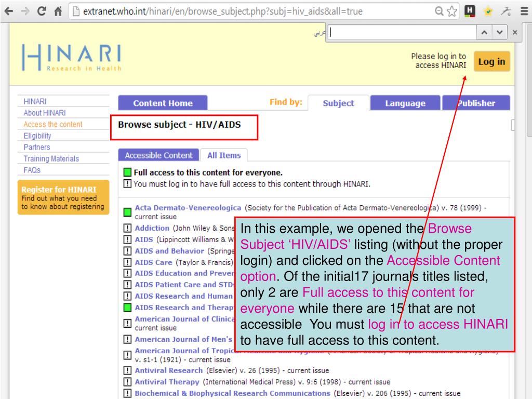The image size is (532, 399).
Task: Click the green square legend icon
Action: coord(127,172)
